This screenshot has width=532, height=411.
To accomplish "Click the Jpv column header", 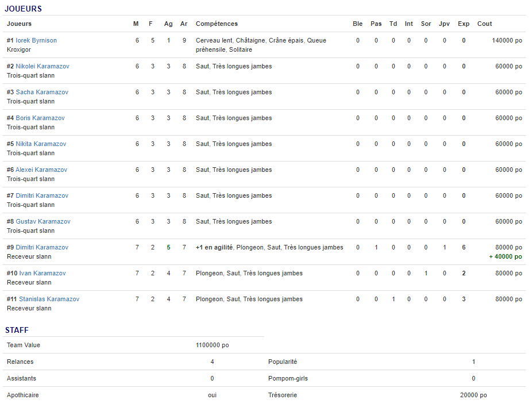I will pyautogui.click(x=444, y=24).
